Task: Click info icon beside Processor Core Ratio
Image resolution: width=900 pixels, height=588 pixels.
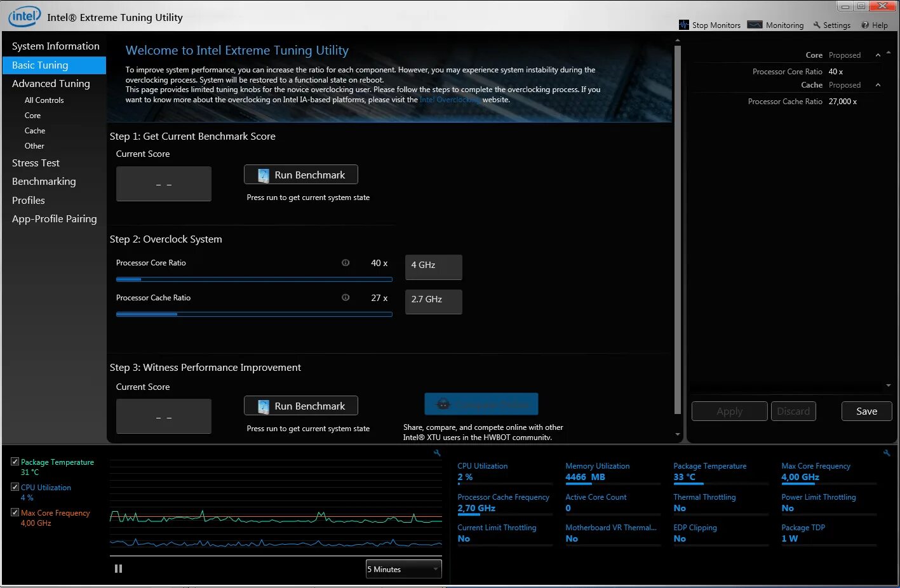Action: point(346,263)
